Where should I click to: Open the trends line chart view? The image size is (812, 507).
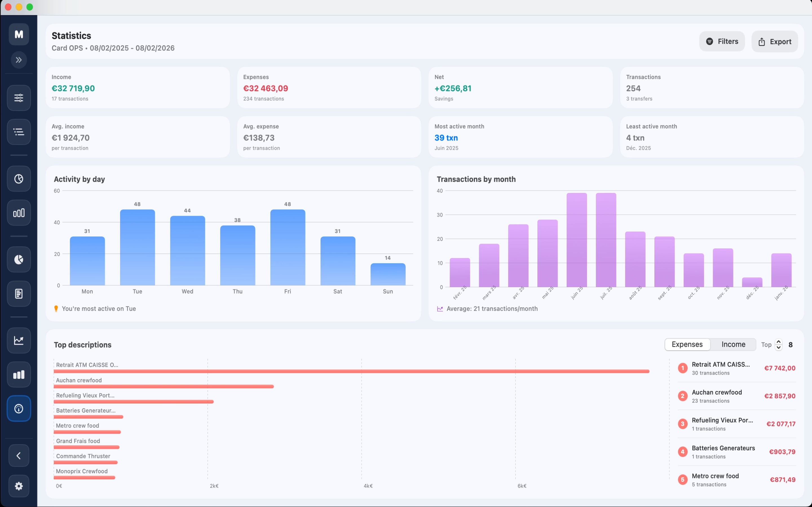pyautogui.click(x=19, y=340)
